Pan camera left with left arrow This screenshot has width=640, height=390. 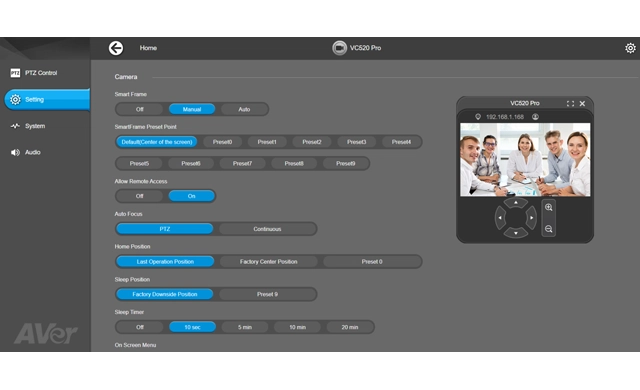[500, 218]
